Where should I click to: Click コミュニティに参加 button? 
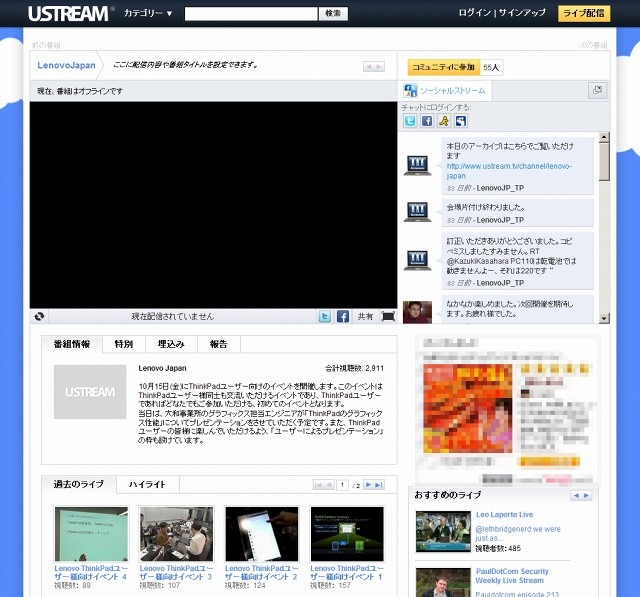[x=443, y=67]
